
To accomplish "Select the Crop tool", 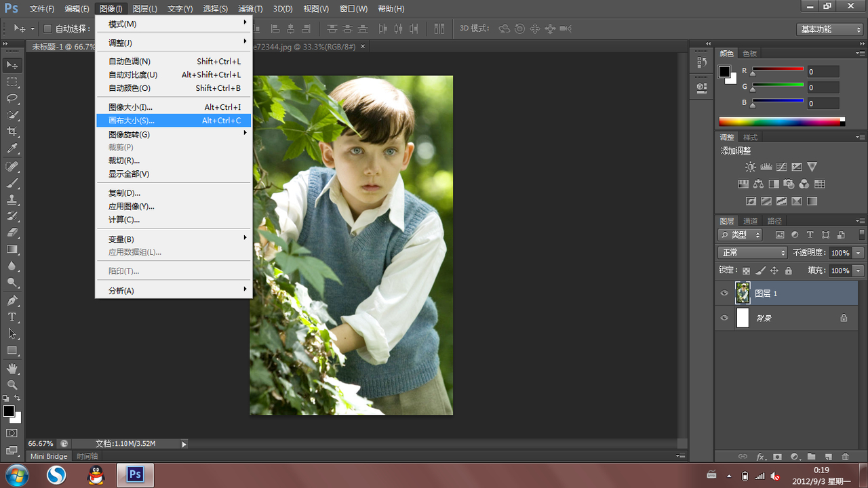I will (x=12, y=131).
